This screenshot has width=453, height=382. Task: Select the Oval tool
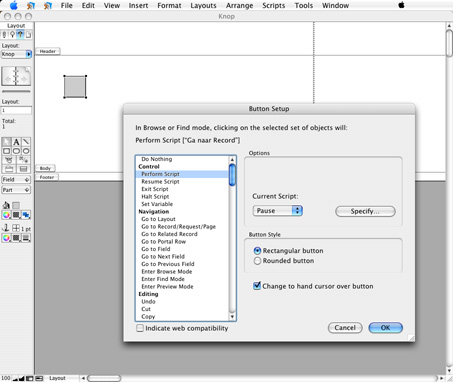click(26, 151)
